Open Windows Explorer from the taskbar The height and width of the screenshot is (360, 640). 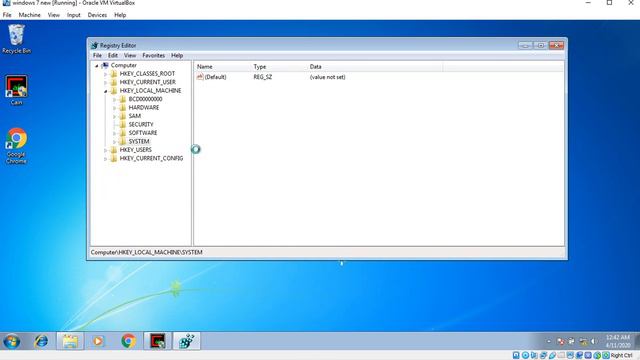(70, 341)
